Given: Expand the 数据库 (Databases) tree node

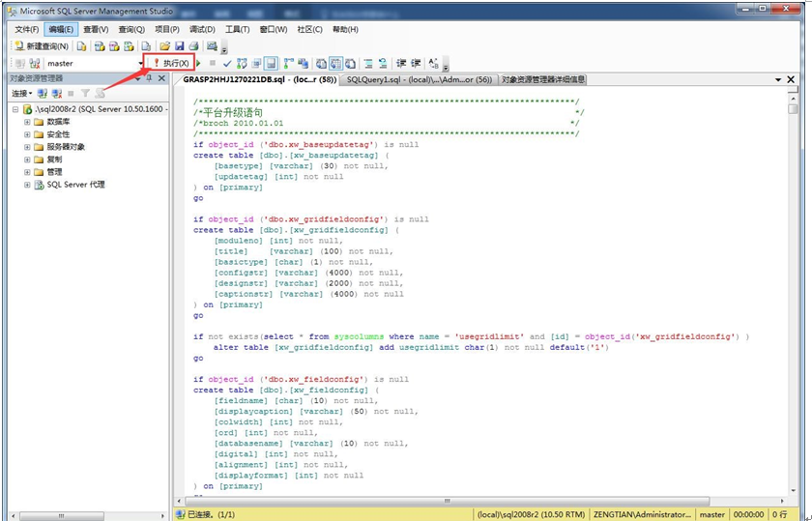Looking at the screenshot, I should pos(27,122).
